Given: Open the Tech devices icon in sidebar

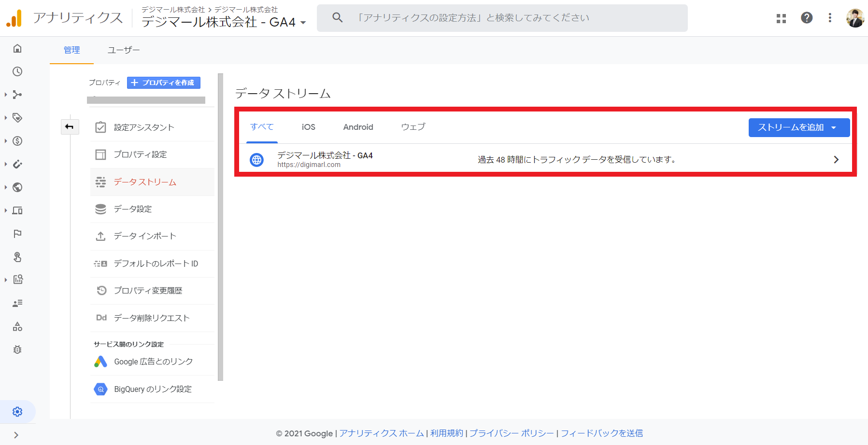Looking at the screenshot, I should 17,210.
